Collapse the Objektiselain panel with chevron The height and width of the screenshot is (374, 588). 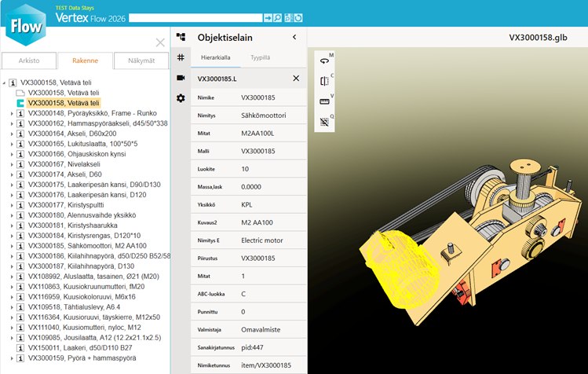click(x=294, y=37)
